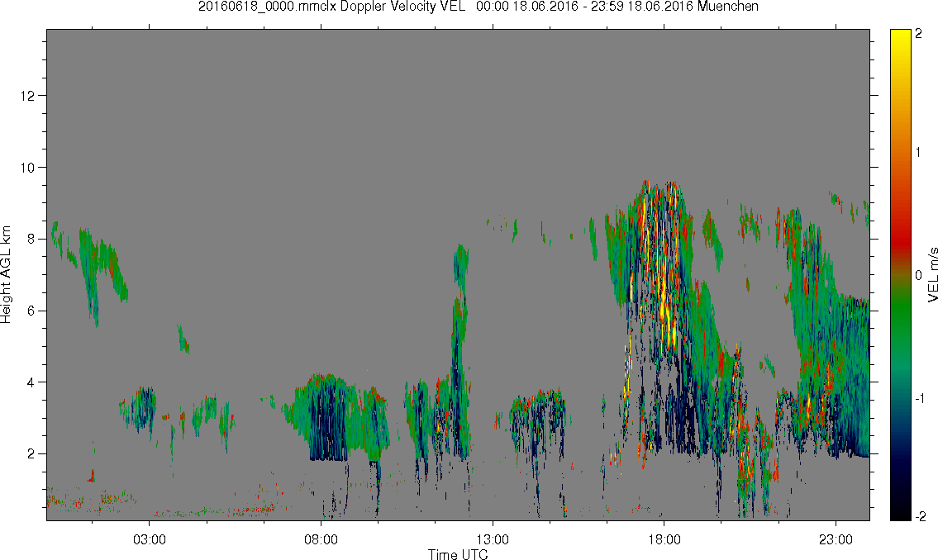Click the 03:00 time tick label
938x560 pixels.
pos(150,539)
